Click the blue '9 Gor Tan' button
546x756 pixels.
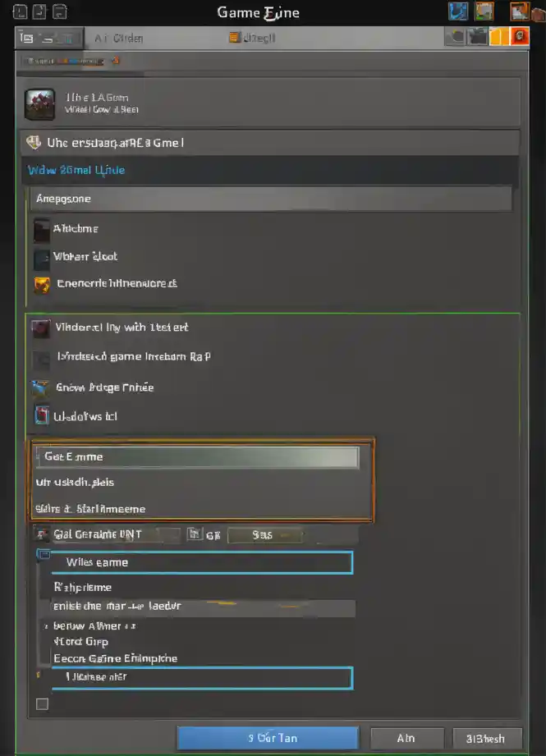(x=268, y=738)
